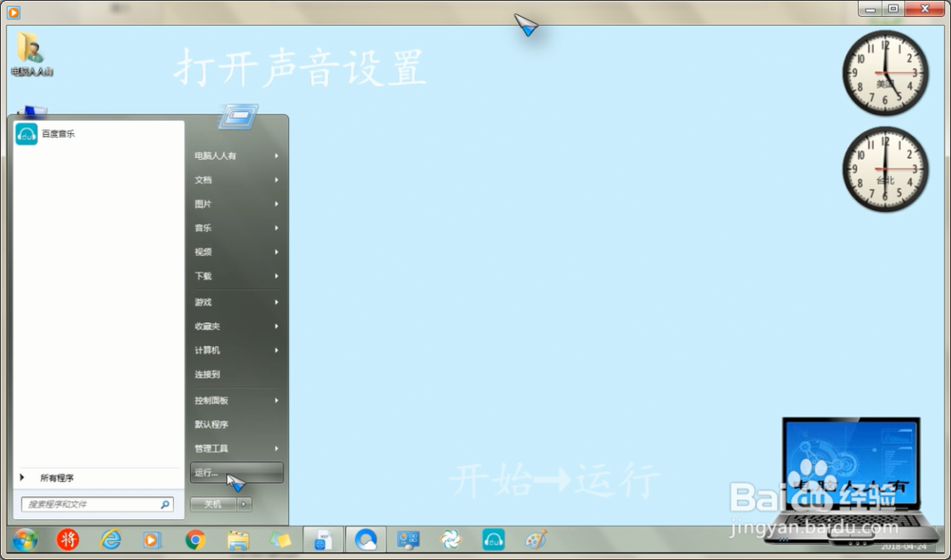Expand the 游戏 submenu arrow
This screenshot has width=951, height=560.
pyautogui.click(x=277, y=302)
